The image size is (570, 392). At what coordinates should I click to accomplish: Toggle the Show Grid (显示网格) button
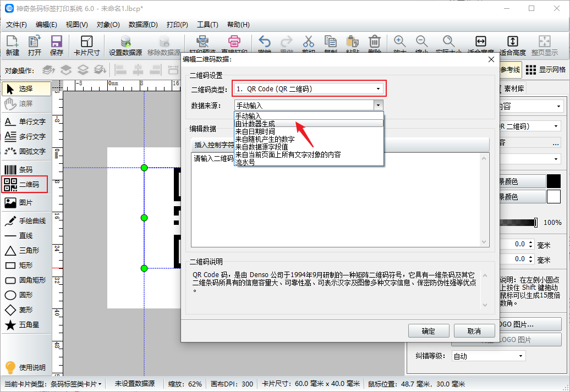tap(545, 70)
